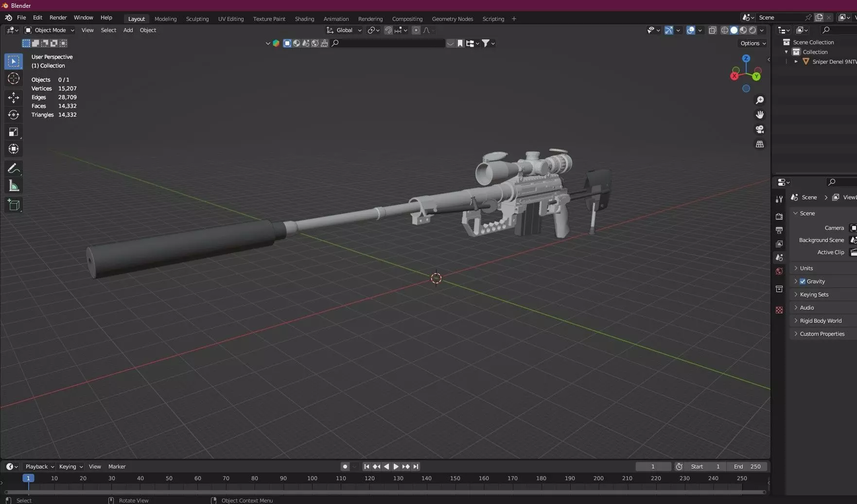The image size is (857, 504).
Task: Open the Playback popover
Action: coord(39,467)
